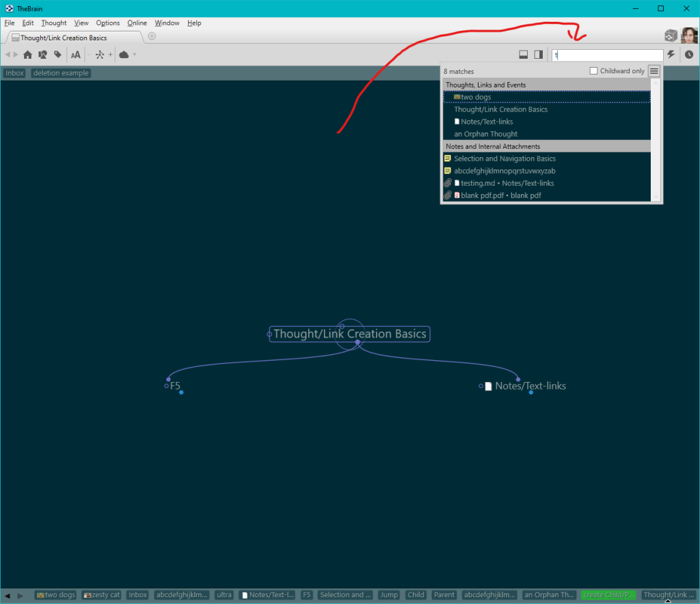
Task: Click in the search input field
Action: click(607, 55)
